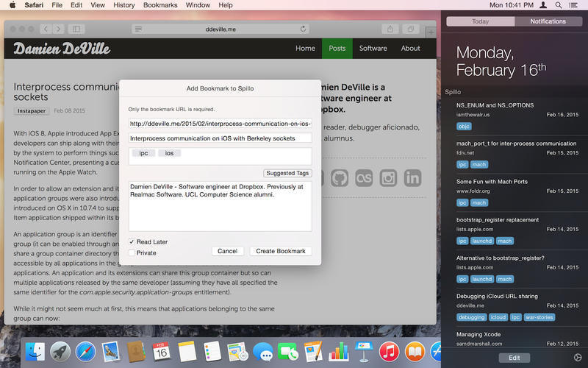Open Reader view icon in address bar
The image size is (588, 368).
(x=138, y=29)
